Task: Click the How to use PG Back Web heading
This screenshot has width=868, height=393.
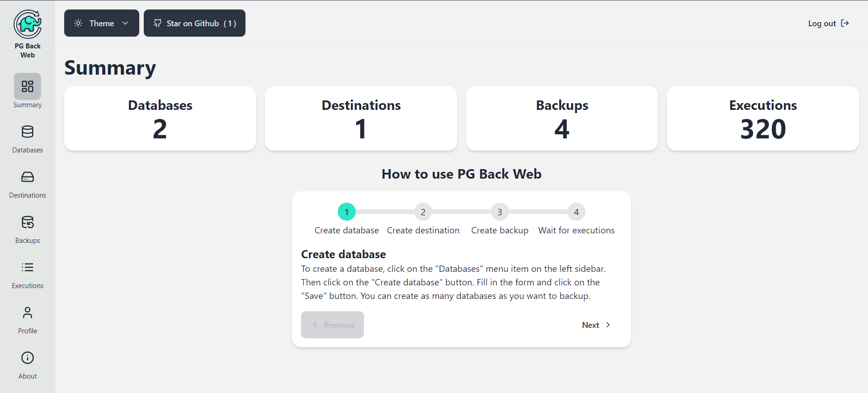Action: pos(462,174)
